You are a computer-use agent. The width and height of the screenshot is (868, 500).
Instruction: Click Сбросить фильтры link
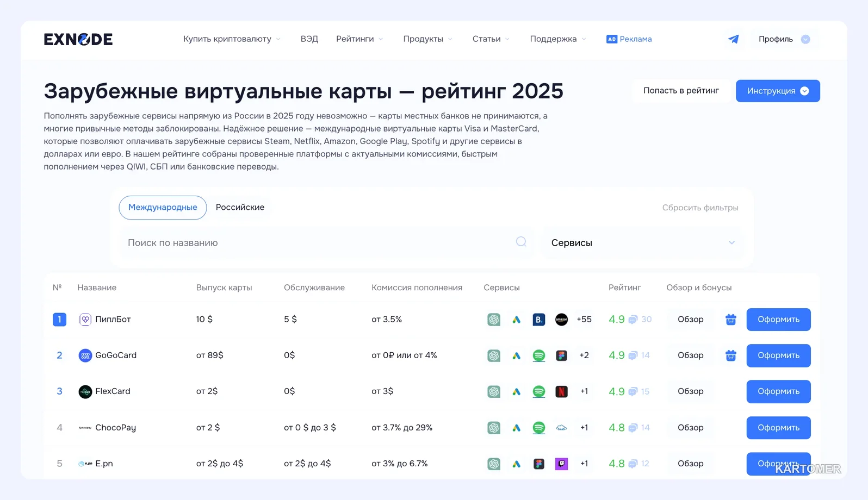(x=700, y=208)
